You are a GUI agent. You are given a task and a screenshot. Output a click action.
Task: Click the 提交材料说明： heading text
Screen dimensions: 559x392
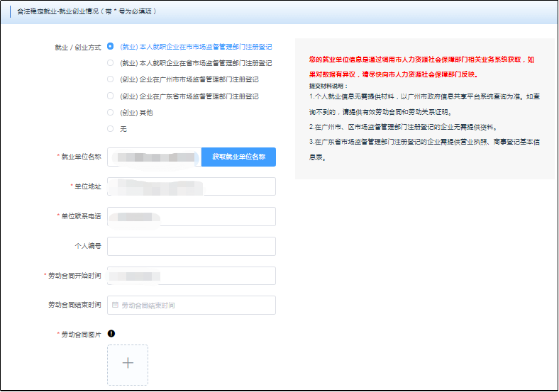(328, 86)
